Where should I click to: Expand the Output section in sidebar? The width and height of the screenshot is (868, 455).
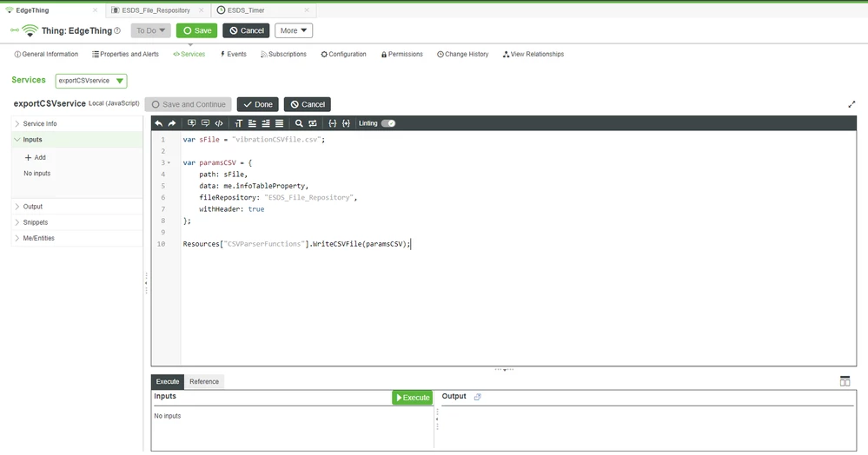point(77,207)
